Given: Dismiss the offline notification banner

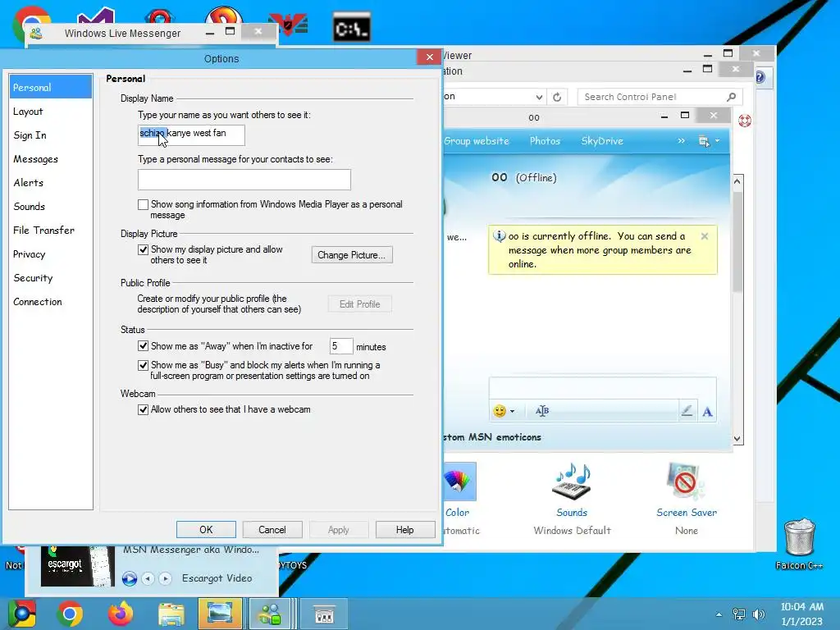Looking at the screenshot, I should (705, 236).
